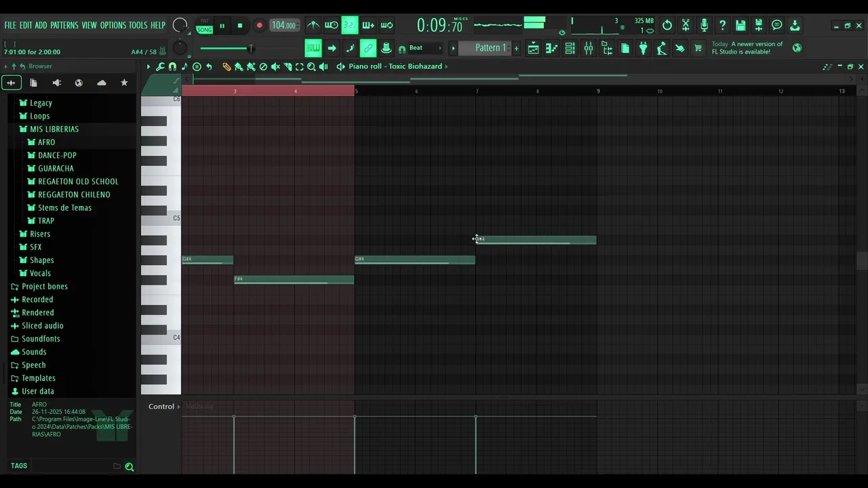Choose the Select tool in piano roll
The width and height of the screenshot is (868, 488).
pos(299,66)
